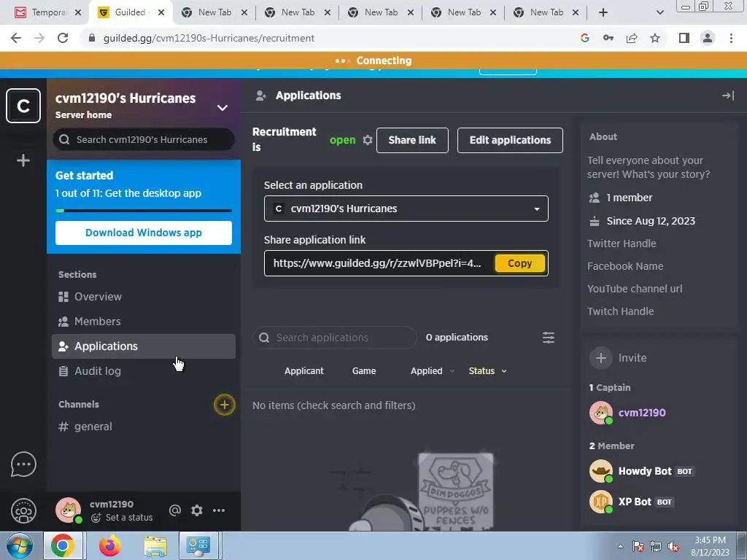Click the About description placeholder text

coord(649,167)
